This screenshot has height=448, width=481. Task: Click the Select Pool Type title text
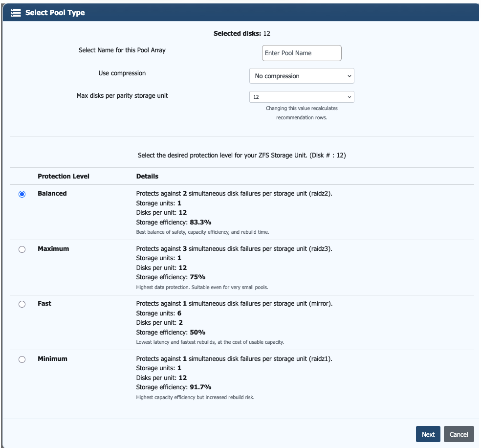point(55,13)
